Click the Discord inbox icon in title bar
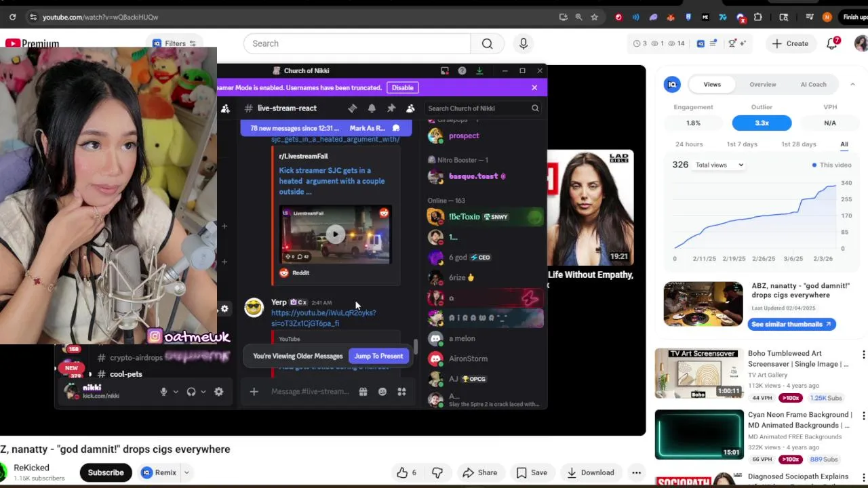Viewport: 868px width, 488px height. pyautogui.click(x=445, y=70)
